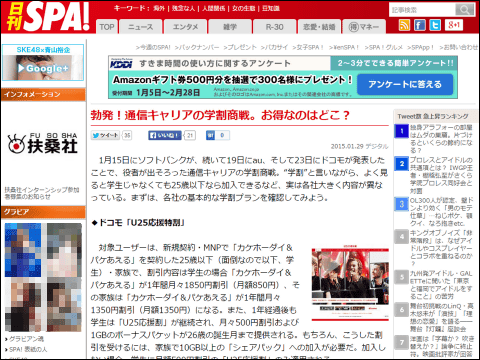Open the 雑学 tab
This screenshot has width=480, height=360.
[230, 27]
